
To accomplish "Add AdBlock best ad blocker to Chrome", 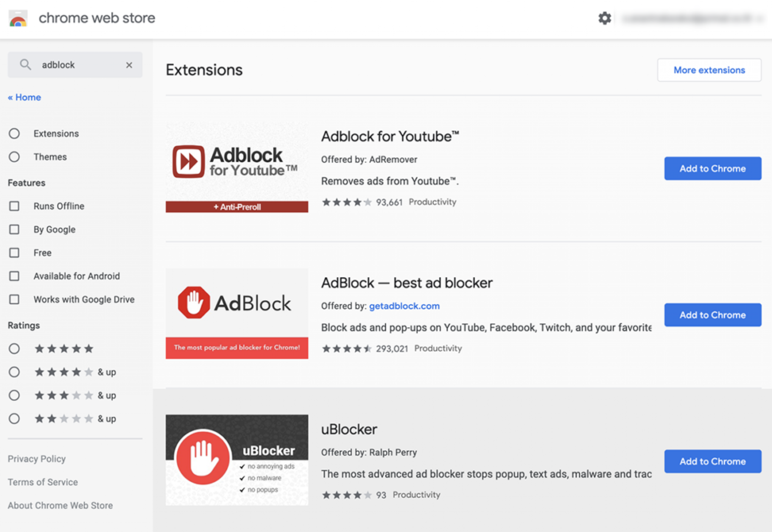I will pyautogui.click(x=712, y=315).
